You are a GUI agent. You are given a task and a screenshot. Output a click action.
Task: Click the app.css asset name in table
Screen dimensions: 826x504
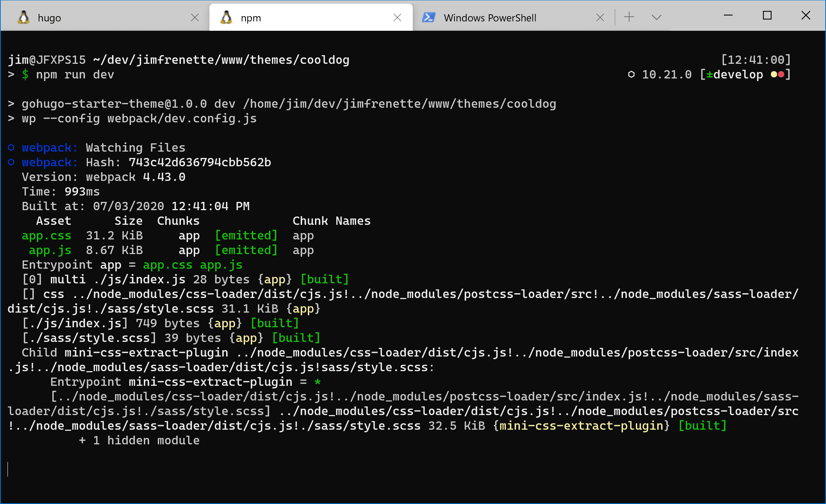47,236
